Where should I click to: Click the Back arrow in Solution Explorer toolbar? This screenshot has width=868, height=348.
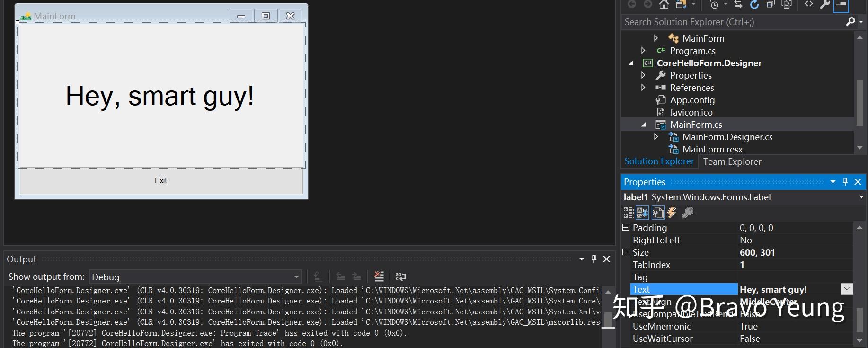(x=631, y=4)
